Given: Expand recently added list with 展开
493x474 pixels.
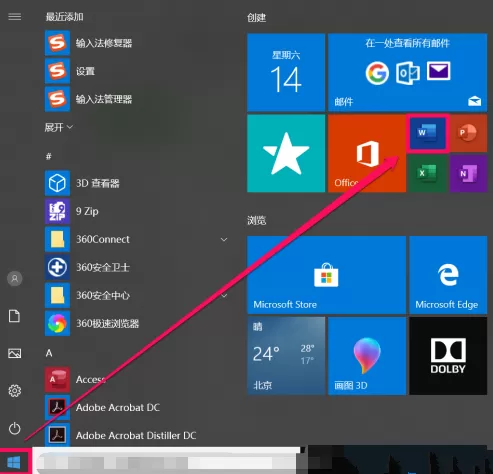Looking at the screenshot, I should point(59,127).
